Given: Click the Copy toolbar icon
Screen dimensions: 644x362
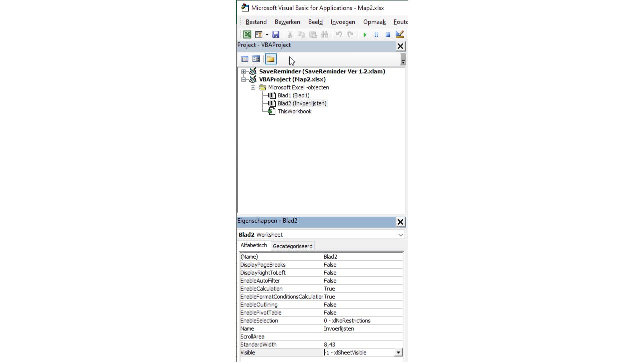Looking at the screenshot, I should click(301, 34).
